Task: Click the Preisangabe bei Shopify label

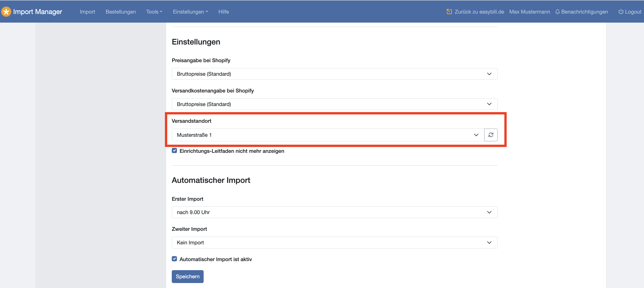Action: [x=201, y=60]
